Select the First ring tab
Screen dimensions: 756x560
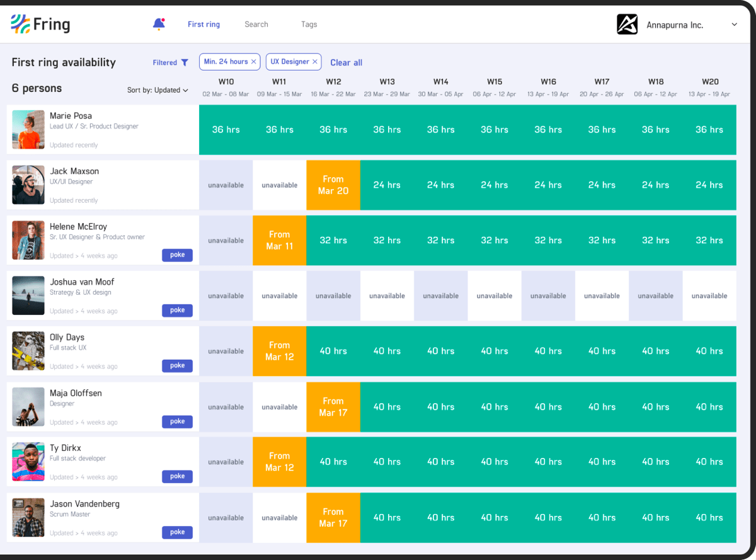tap(203, 24)
